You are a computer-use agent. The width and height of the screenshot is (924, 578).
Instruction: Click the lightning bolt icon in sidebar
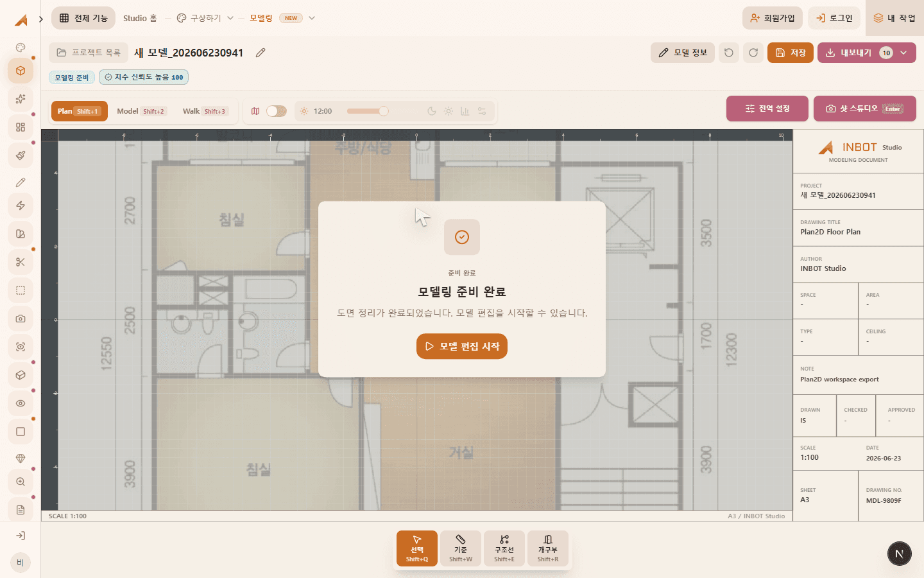tap(21, 206)
